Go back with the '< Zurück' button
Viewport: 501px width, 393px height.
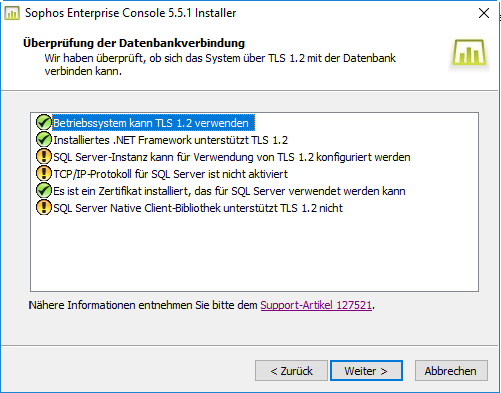[x=291, y=371]
